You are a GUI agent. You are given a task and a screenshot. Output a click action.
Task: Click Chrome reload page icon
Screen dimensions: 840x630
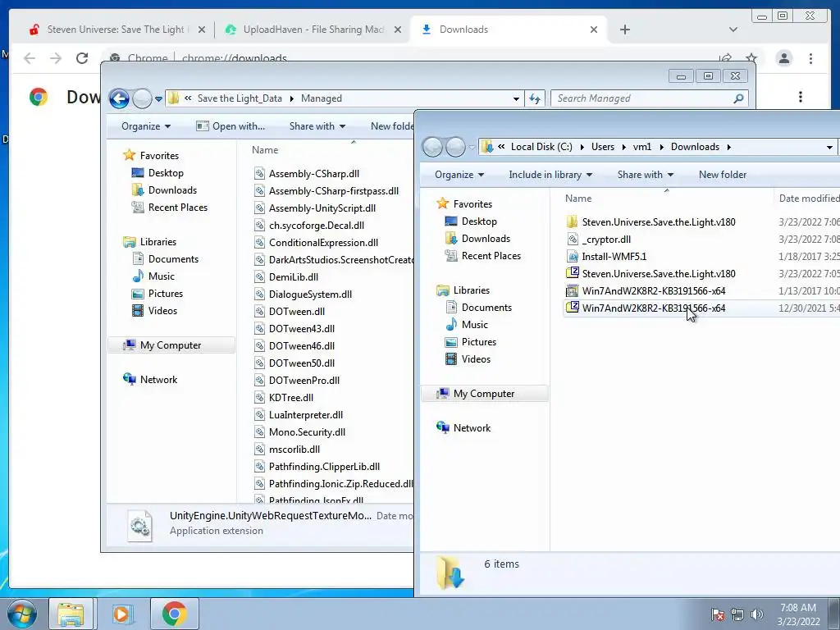coord(82,58)
